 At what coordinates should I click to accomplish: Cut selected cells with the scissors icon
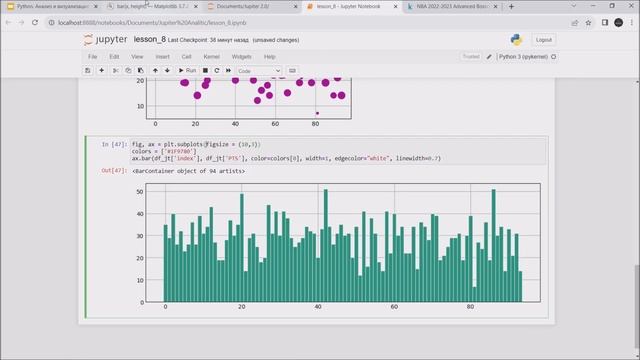(x=116, y=71)
